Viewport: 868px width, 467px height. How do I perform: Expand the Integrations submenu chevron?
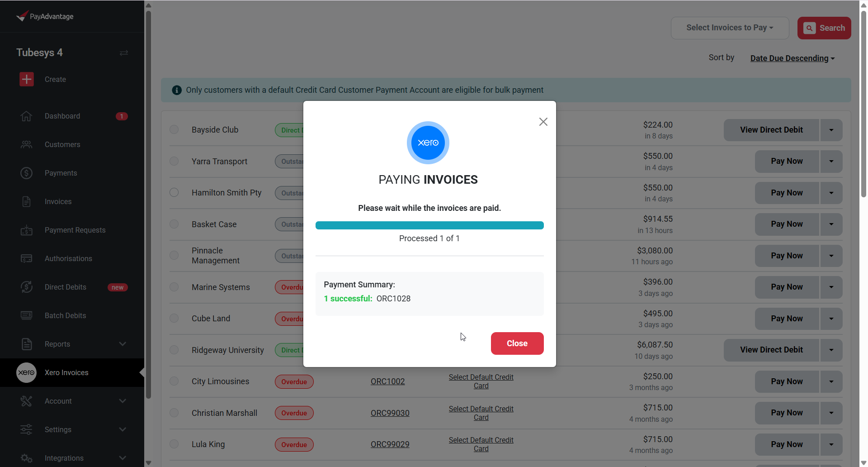[x=123, y=458]
